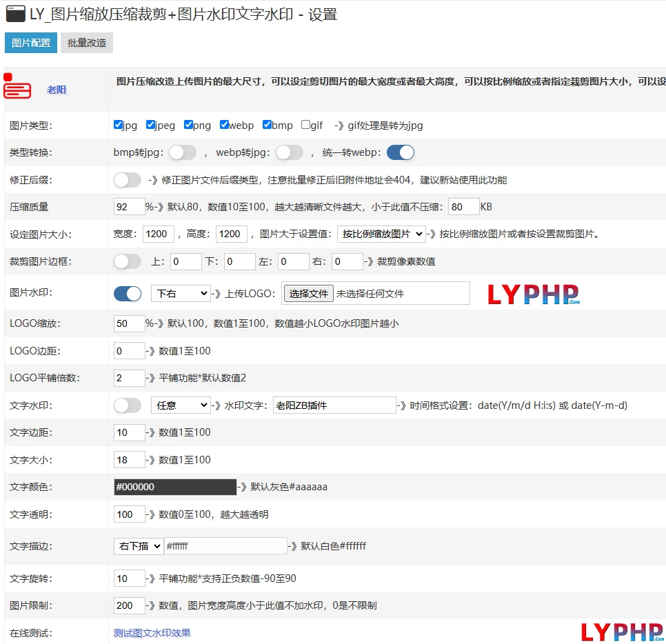666x644 pixels.
Task: Click the 水印文字 input containing 老阳ZB插件
Action: [x=334, y=405]
